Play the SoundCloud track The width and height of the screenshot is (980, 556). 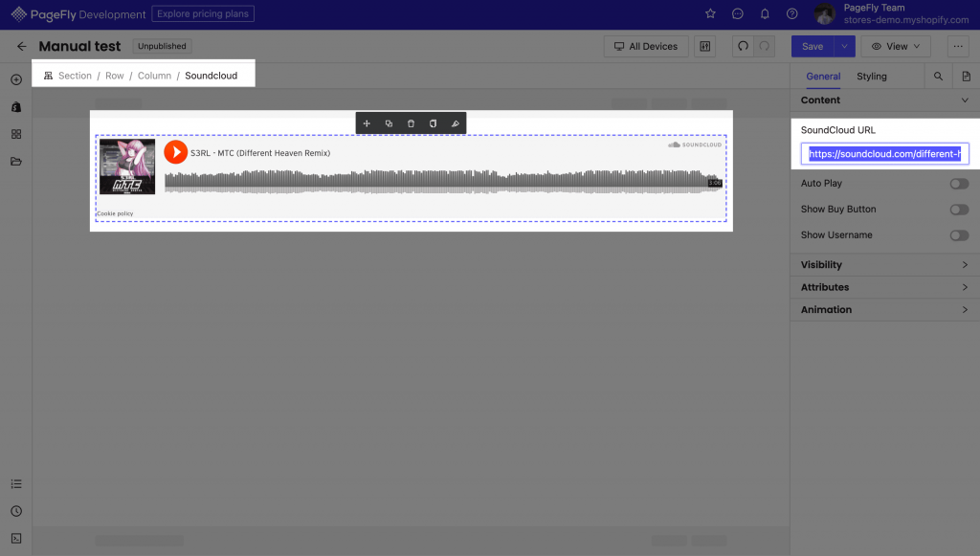click(176, 152)
